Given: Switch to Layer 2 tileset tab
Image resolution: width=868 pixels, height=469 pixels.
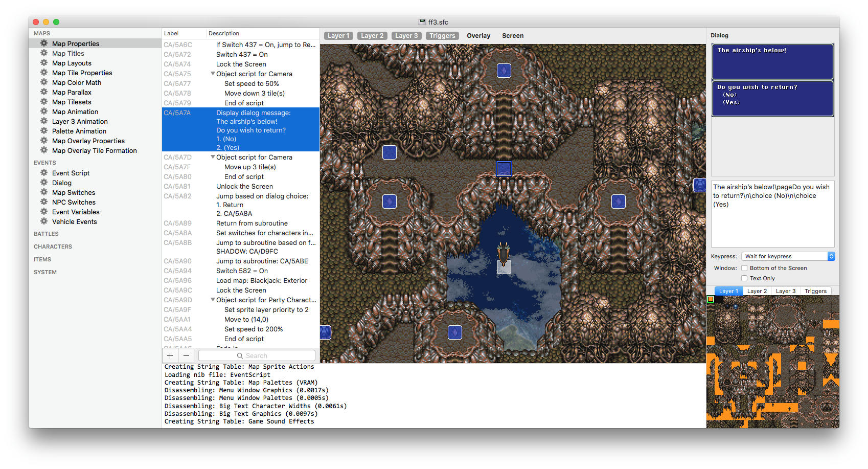Looking at the screenshot, I should pos(757,291).
